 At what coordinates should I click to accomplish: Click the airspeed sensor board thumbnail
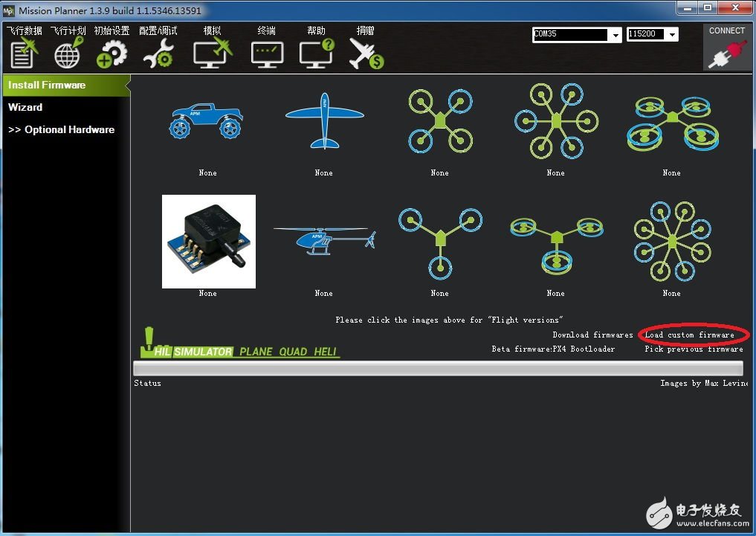tap(208, 242)
